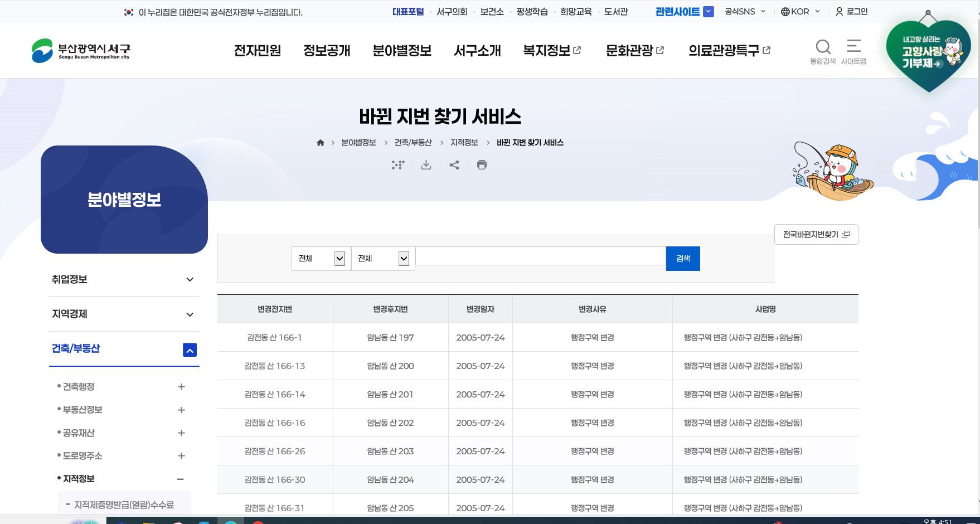Click the share icon under the breadcrumb
The image size is (980, 524).
454,164
